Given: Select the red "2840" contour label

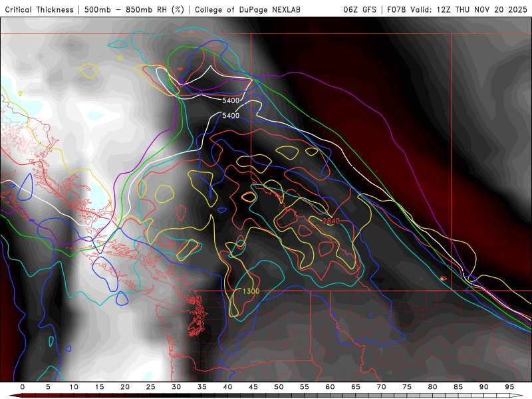Looking at the screenshot, I should pos(331,221).
